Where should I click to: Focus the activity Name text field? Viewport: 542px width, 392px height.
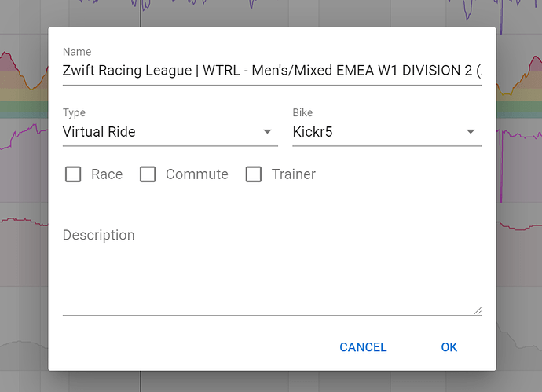[272, 71]
